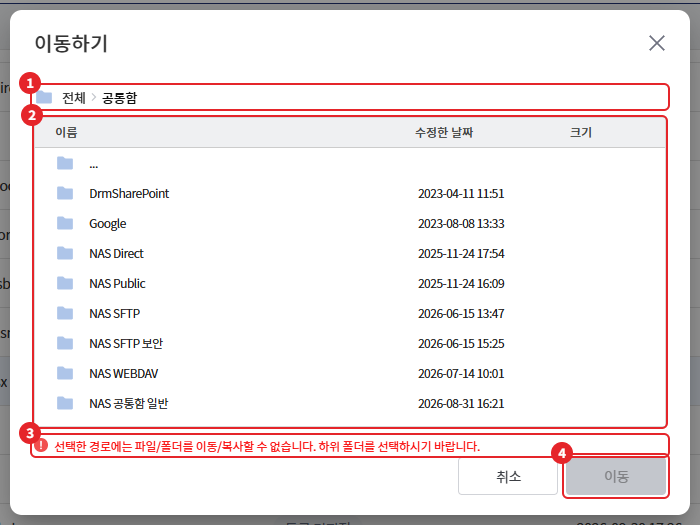Click the folder icon next to DrmSharePoint
The width and height of the screenshot is (700, 525).
point(65,193)
